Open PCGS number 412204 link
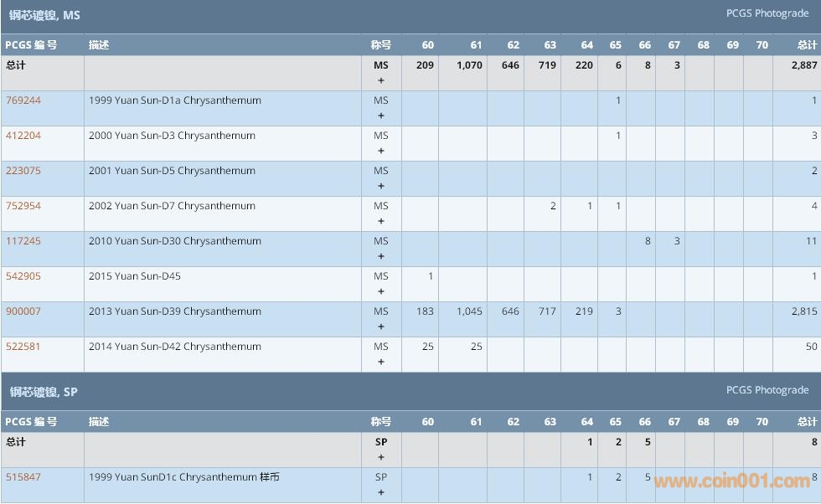The height and width of the screenshot is (504, 821). pos(23,136)
